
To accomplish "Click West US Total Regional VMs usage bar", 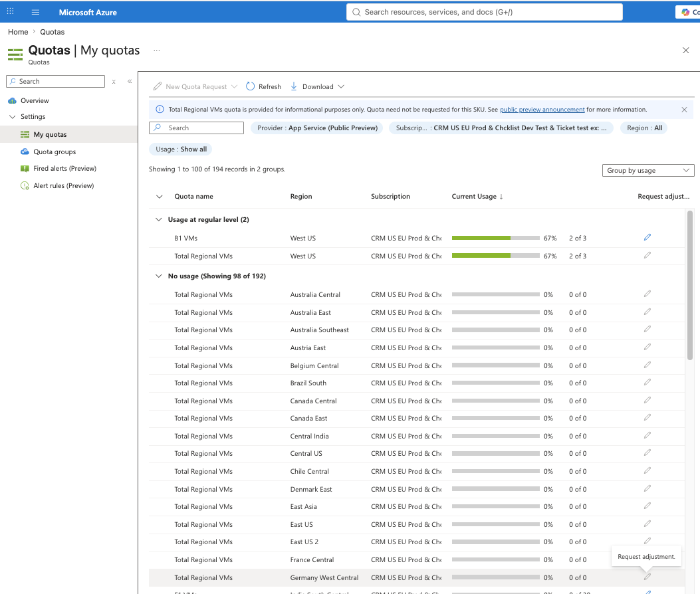I will [x=495, y=256].
